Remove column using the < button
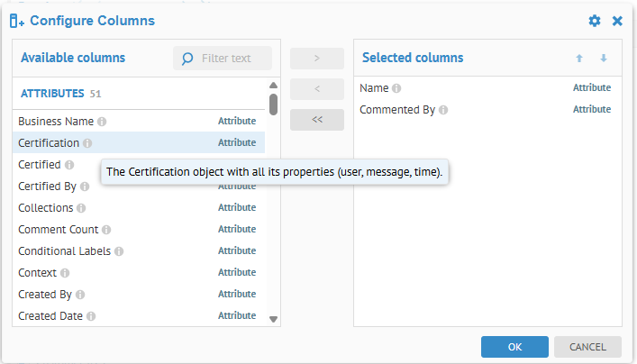The image size is (637, 364). (x=316, y=89)
